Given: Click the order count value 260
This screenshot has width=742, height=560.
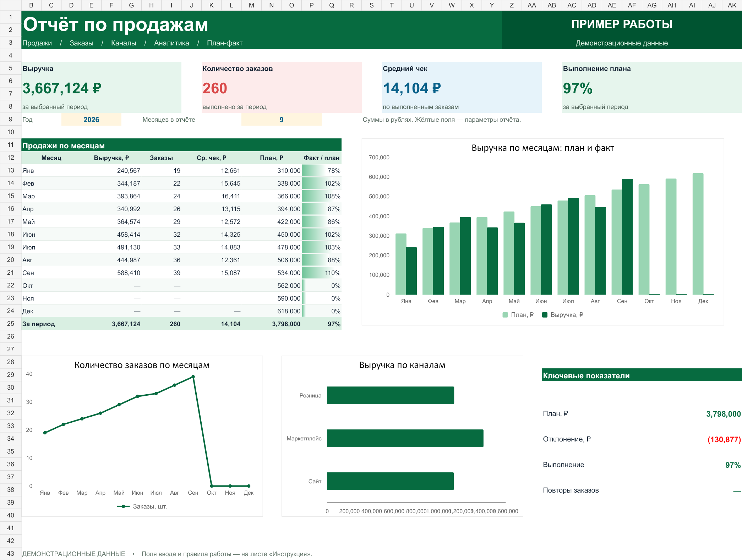Looking at the screenshot, I should pyautogui.click(x=215, y=88).
